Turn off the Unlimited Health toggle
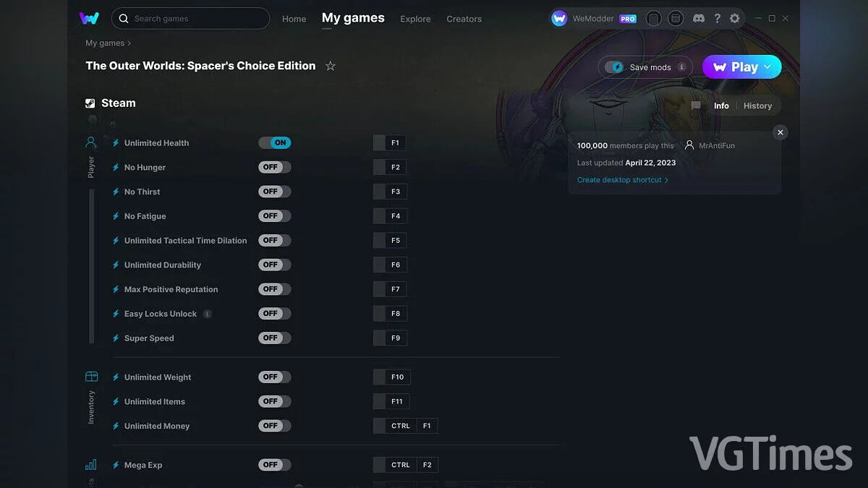This screenshot has width=868, height=488. pos(275,142)
